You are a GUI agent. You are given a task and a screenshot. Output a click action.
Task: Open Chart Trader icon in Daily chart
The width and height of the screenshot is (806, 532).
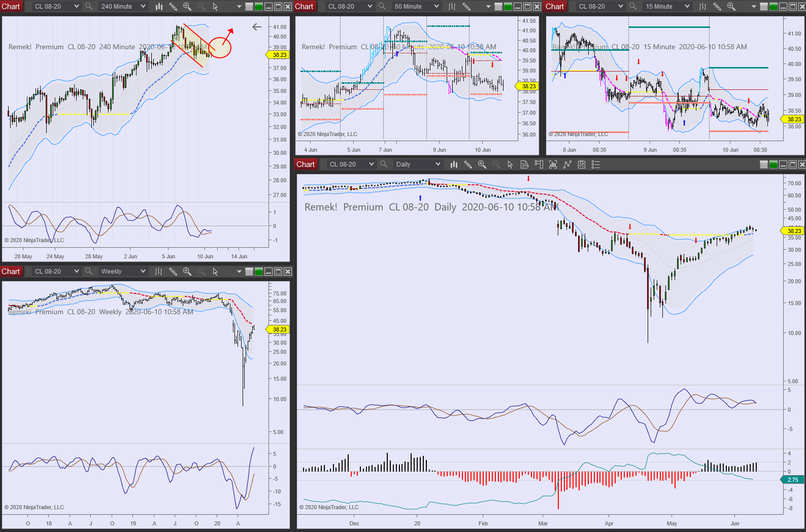(x=539, y=164)
